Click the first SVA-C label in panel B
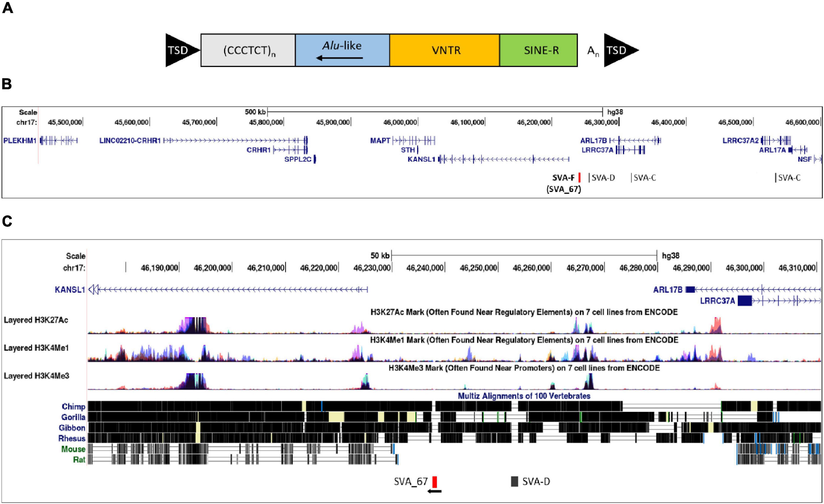This screenshot has height=504, width=824. click(x=645, y=178)
